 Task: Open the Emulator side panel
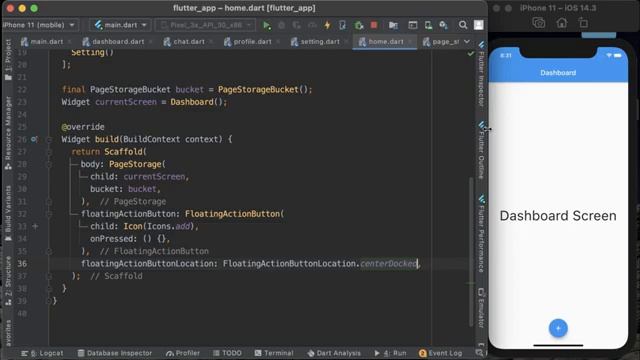click(482, 308)
